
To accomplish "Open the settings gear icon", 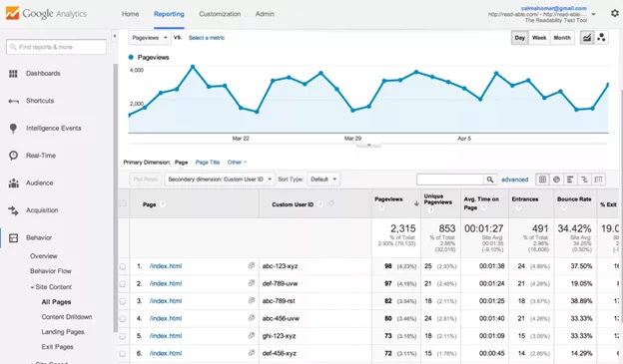I will tap(615, 14).
